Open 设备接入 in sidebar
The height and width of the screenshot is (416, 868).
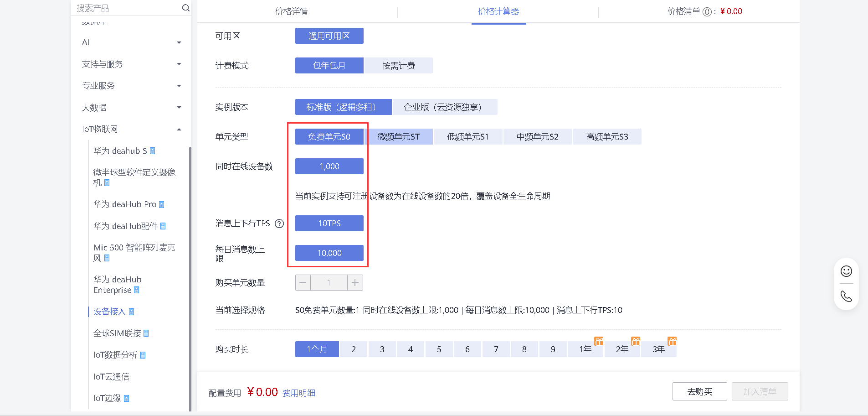point(109,312)
